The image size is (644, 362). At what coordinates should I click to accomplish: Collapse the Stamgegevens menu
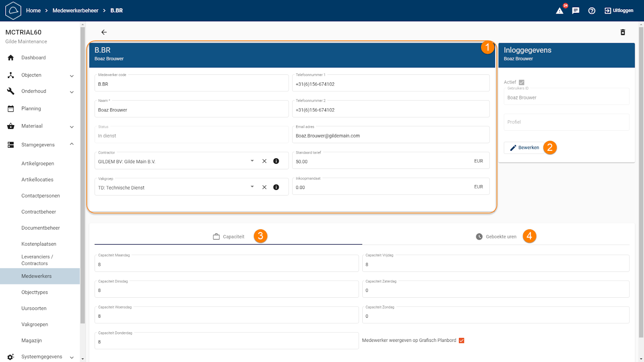tap(72, 144)
